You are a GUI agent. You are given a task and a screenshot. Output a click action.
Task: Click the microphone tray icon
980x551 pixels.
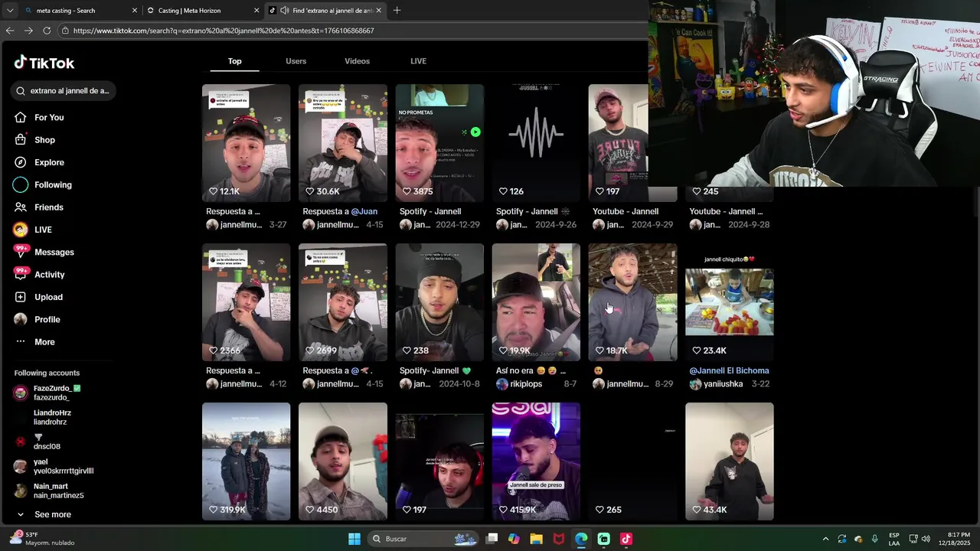(874, 539)
